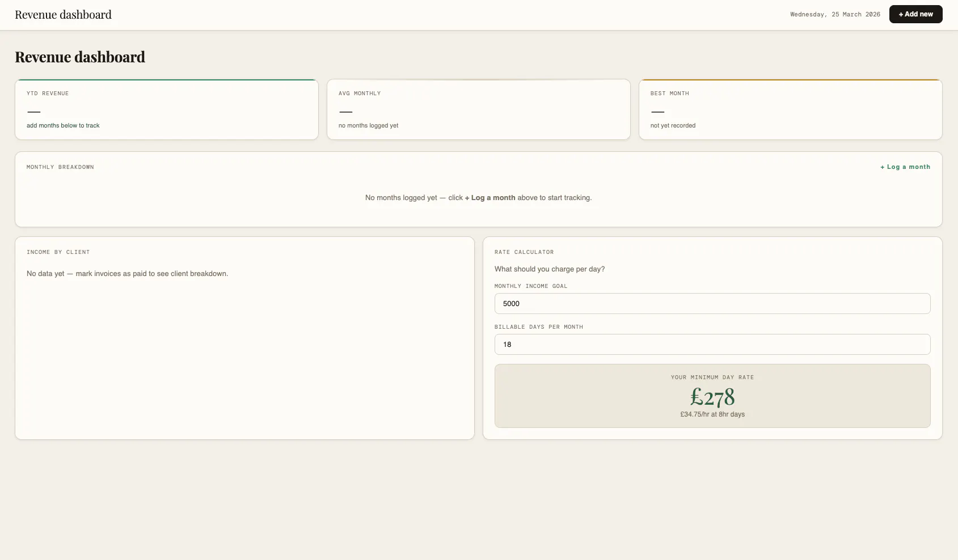958x560 pixels.
Task: Focus the Monthly Income Goal field
Action: click(712, 303)
